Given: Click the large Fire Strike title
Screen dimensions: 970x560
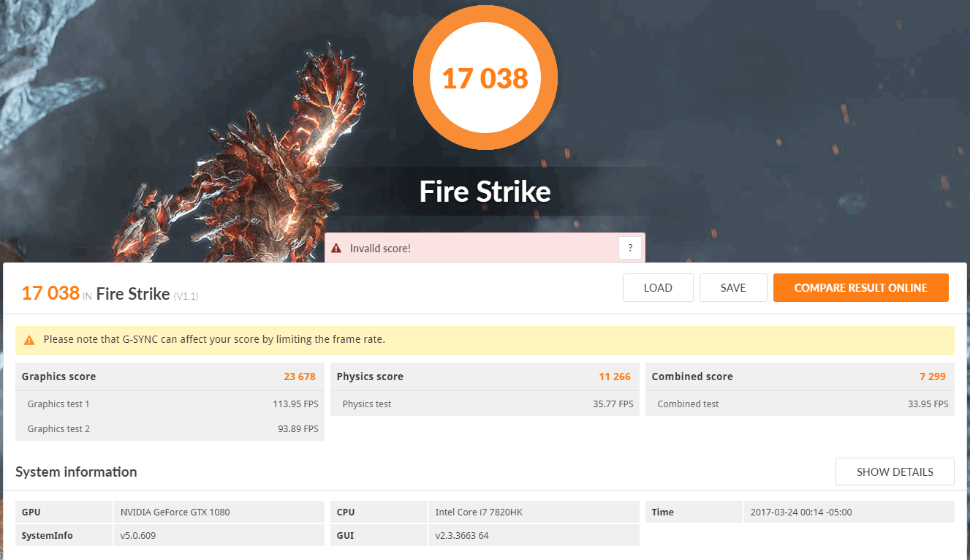Looking at the screenshot, I should (x=485, y=192).
